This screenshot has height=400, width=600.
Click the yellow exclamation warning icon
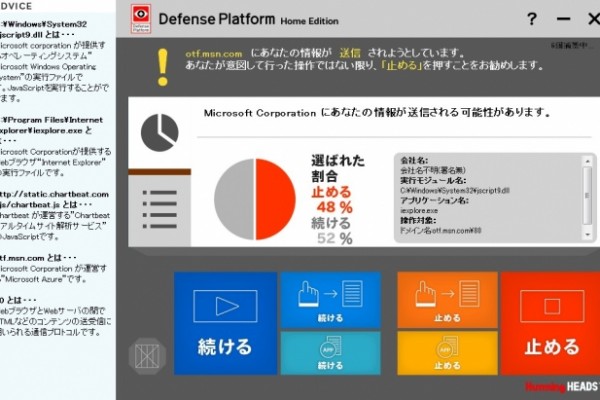[x=163, y=67]
